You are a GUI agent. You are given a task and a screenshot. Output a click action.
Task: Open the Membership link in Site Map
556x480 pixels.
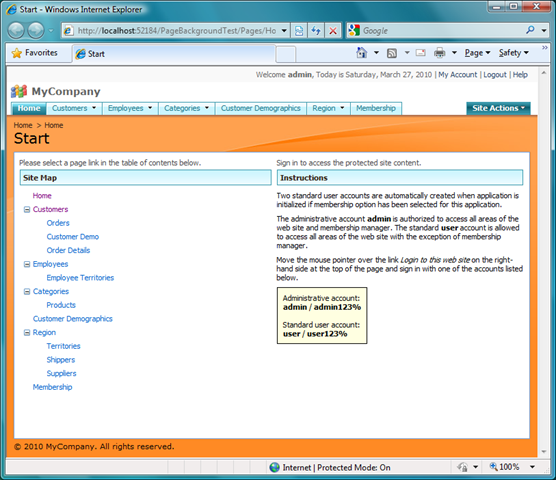point(52,387)
